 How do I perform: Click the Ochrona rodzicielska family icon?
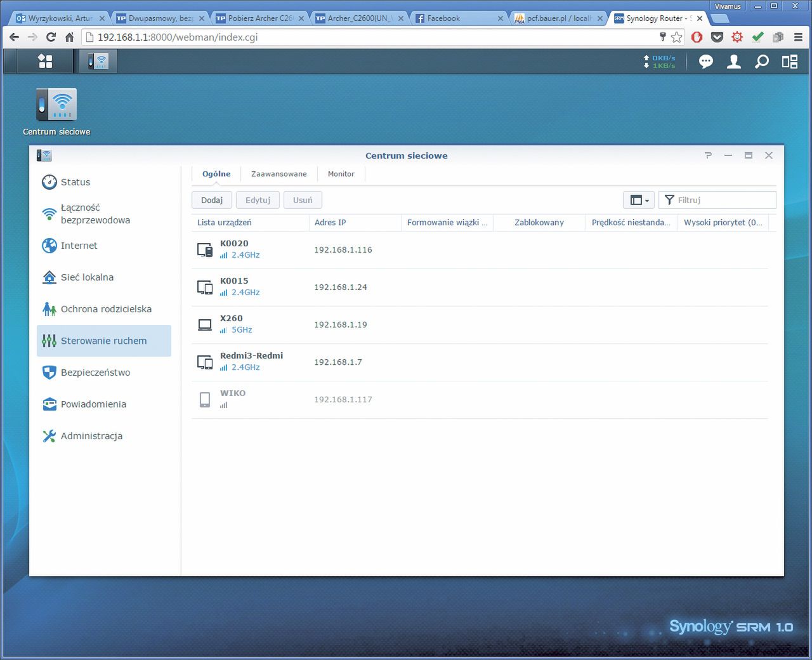(49, 309)
